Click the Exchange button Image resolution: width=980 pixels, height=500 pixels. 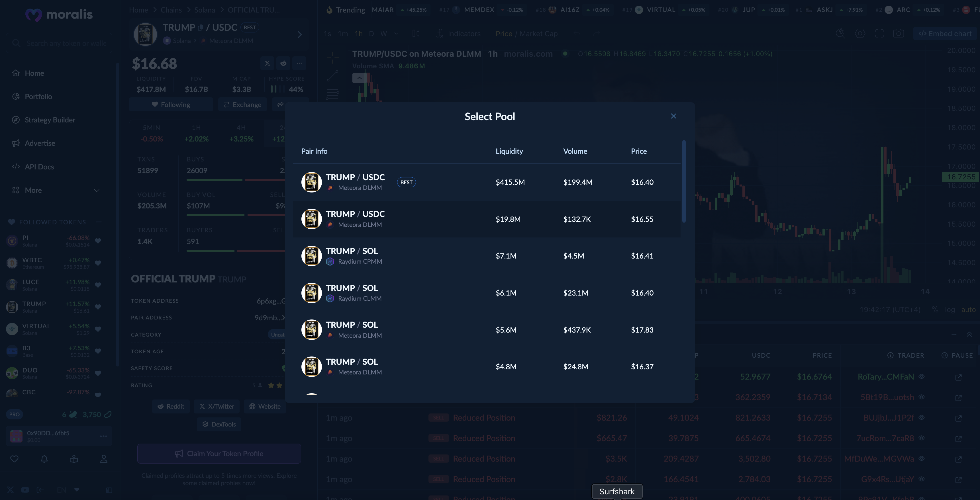click(x=242, y=104)
